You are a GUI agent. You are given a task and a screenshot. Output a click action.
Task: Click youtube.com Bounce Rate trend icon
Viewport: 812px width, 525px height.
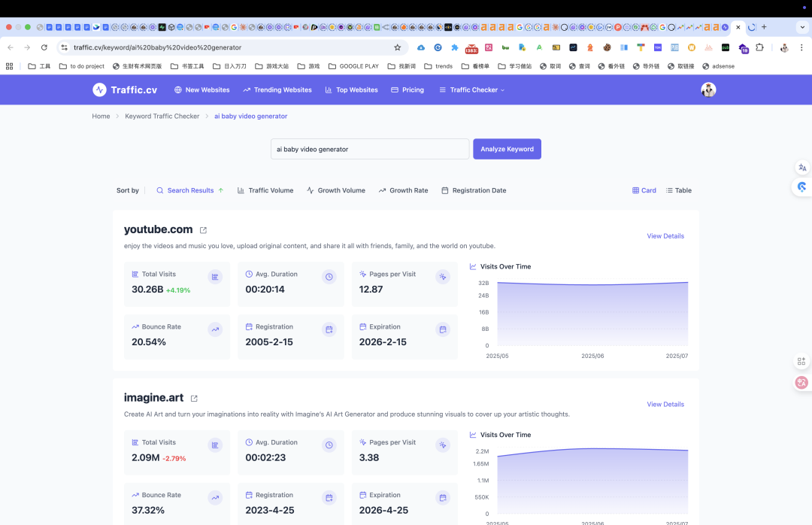(215, 329)
